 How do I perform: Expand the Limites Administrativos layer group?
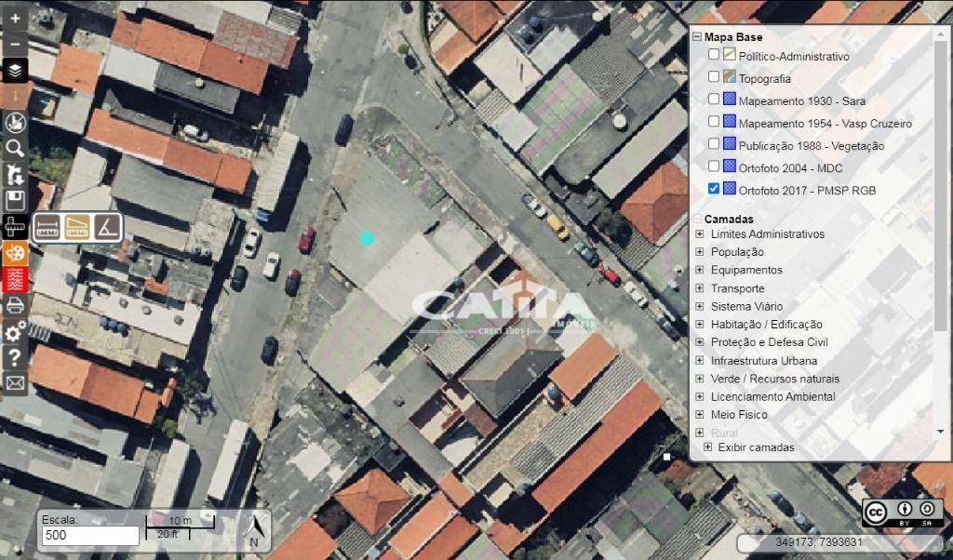[x=700, y=233]
